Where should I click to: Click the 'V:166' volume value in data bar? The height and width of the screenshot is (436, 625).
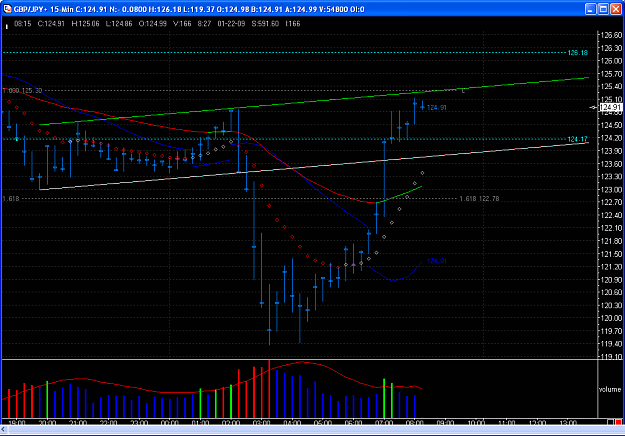tap(182, 24)
